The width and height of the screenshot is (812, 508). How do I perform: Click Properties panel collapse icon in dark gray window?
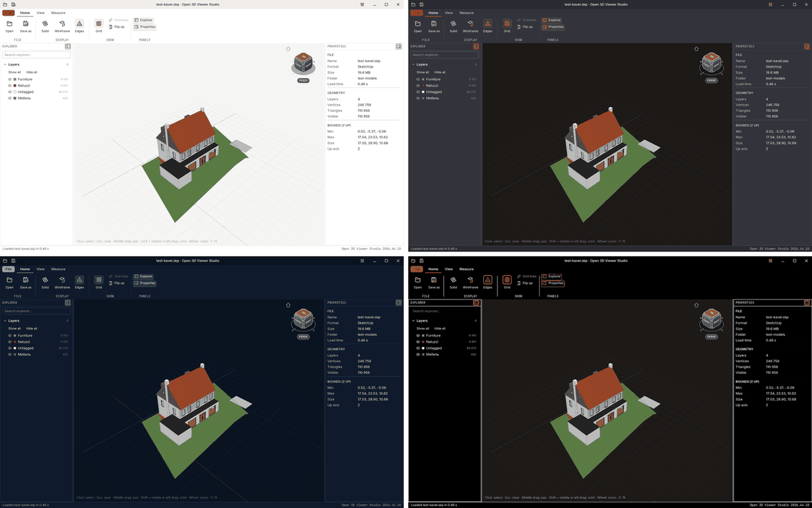point(807,47)
